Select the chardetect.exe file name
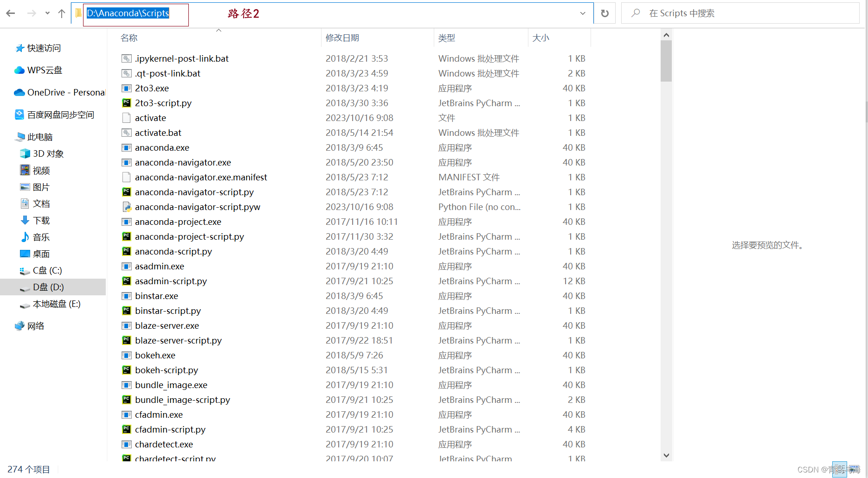This screenshot has width=868, height=478. click(164, 444)
